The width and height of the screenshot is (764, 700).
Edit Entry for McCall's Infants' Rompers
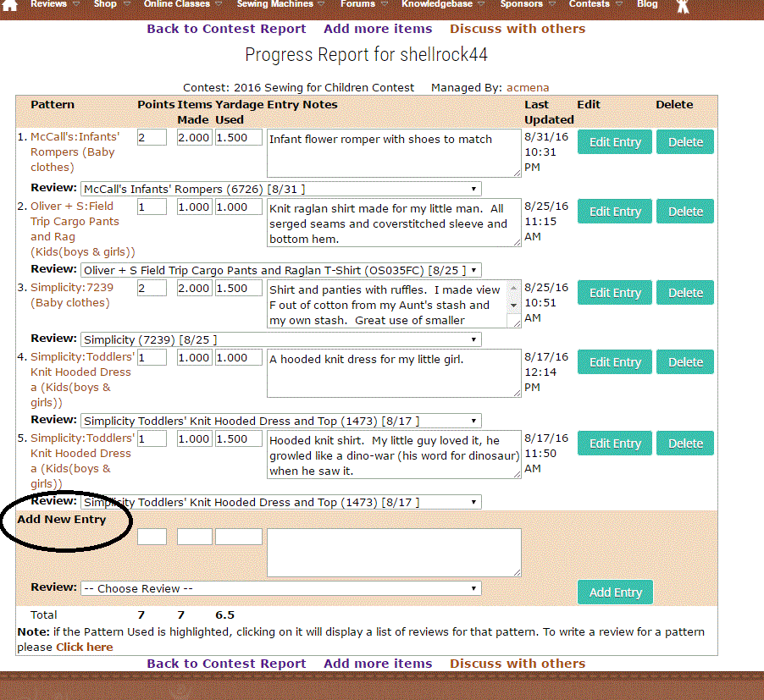click(x=615, y=142)
